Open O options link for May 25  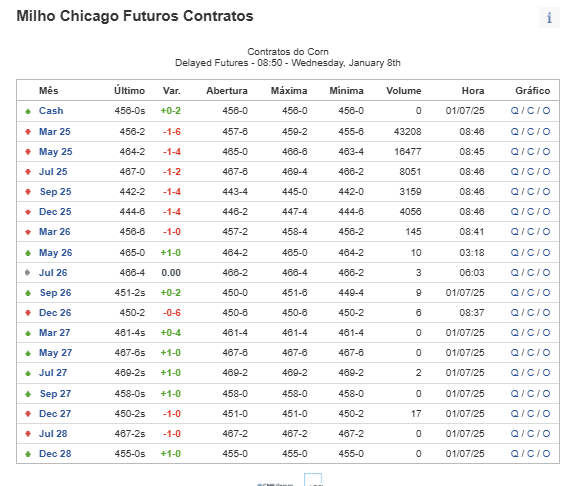546,152
